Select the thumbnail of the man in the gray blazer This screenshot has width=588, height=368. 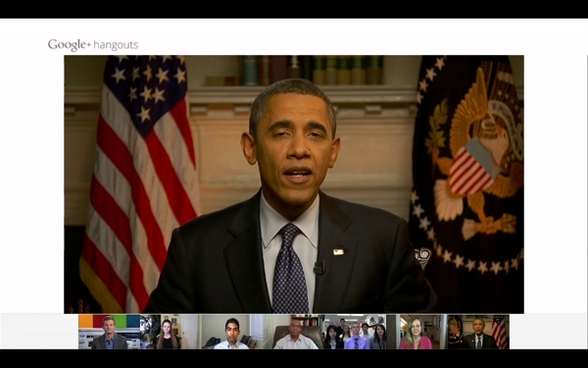pos(109,332)
